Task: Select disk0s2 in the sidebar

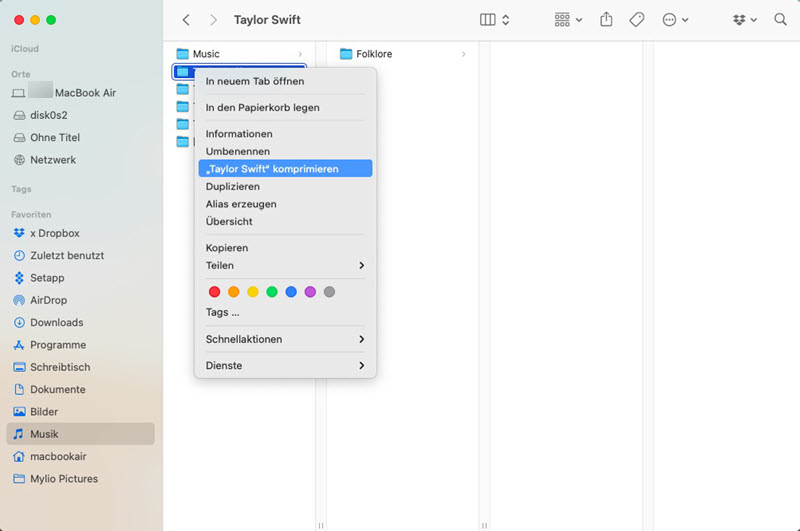Action: [80, 115]
